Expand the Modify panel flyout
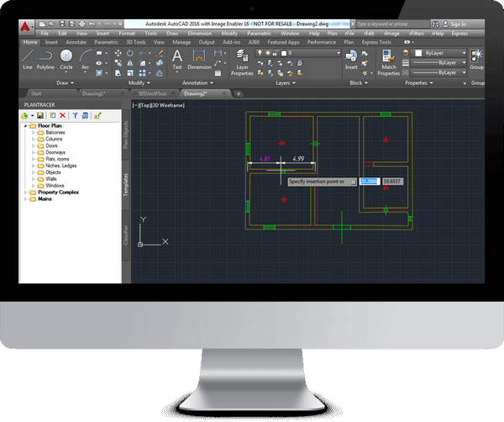This screenshot has height=422, width=504. (x=139, y=83)
